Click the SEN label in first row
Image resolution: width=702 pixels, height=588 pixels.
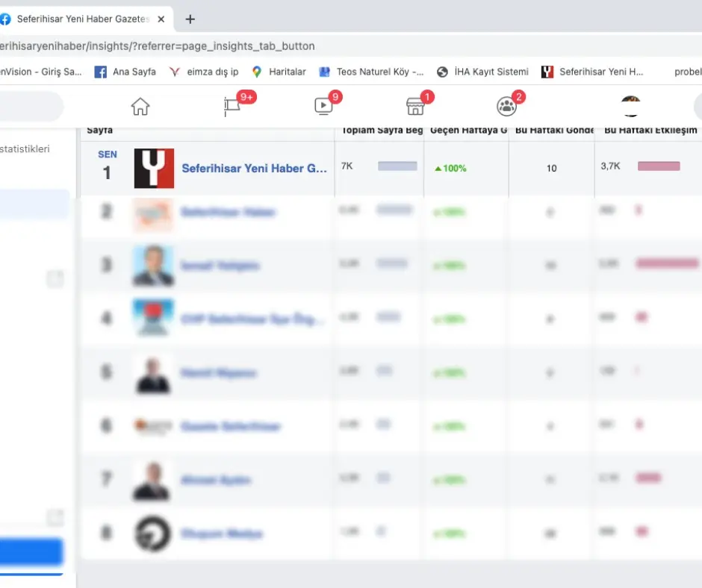[x=108, y=154]
